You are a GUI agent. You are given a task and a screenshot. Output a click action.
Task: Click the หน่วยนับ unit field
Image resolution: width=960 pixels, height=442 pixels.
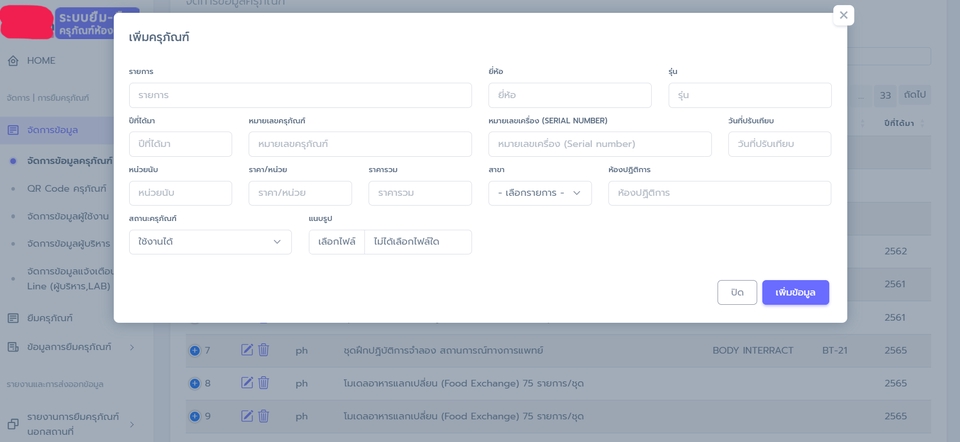coord(181,193)
